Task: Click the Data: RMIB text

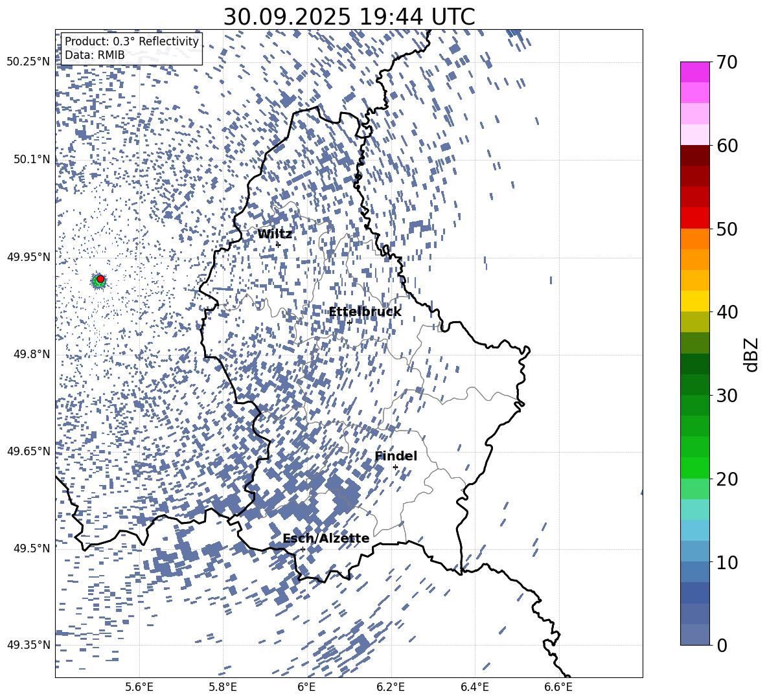Action: tap(95, 55)
